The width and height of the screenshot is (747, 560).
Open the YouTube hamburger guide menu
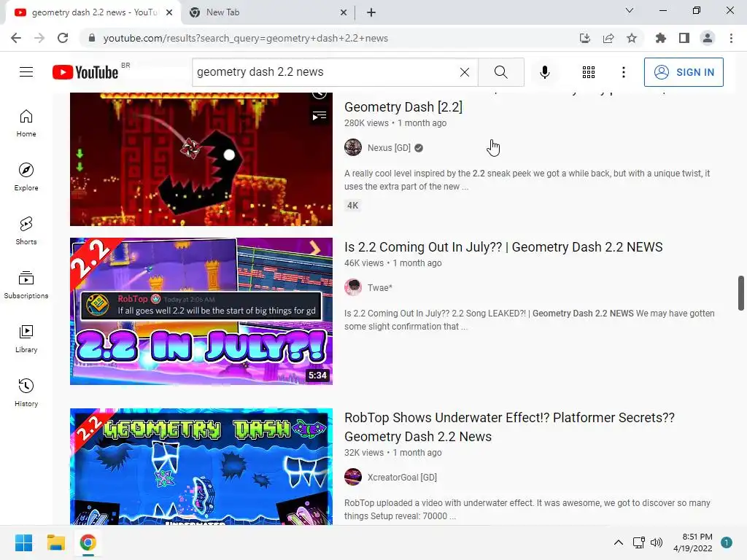pos(26,72)
